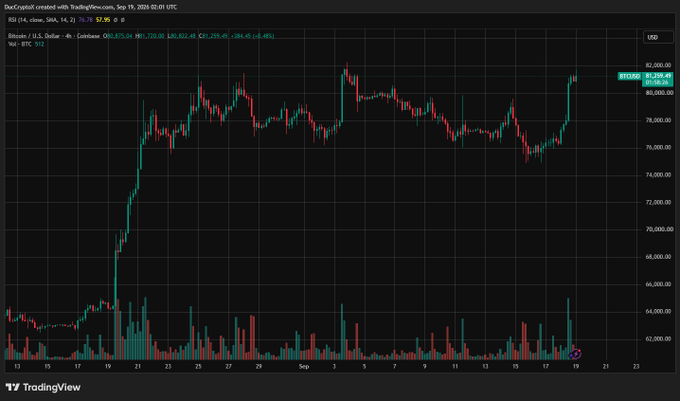This screenshot has height=401, width=680.
Task: Click the 81,259.49 current price tag
Action: [x=657, y=79]
